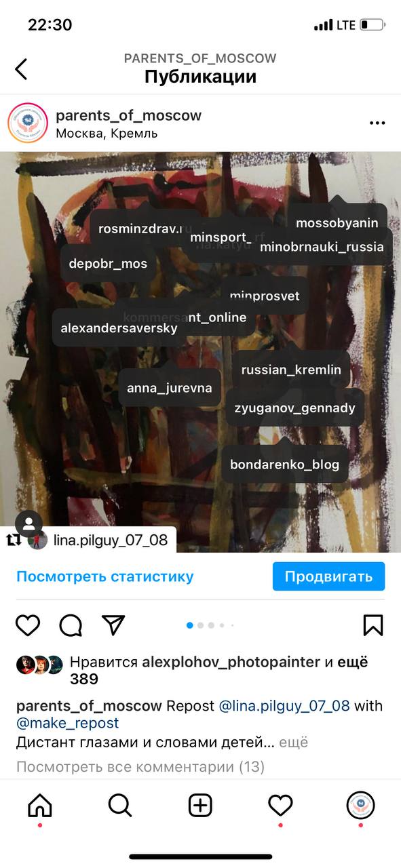Screen dimensions: 401x868
Task: Open the @make_repost mention link
Action: pyautogui.click(x=68, y=724)
